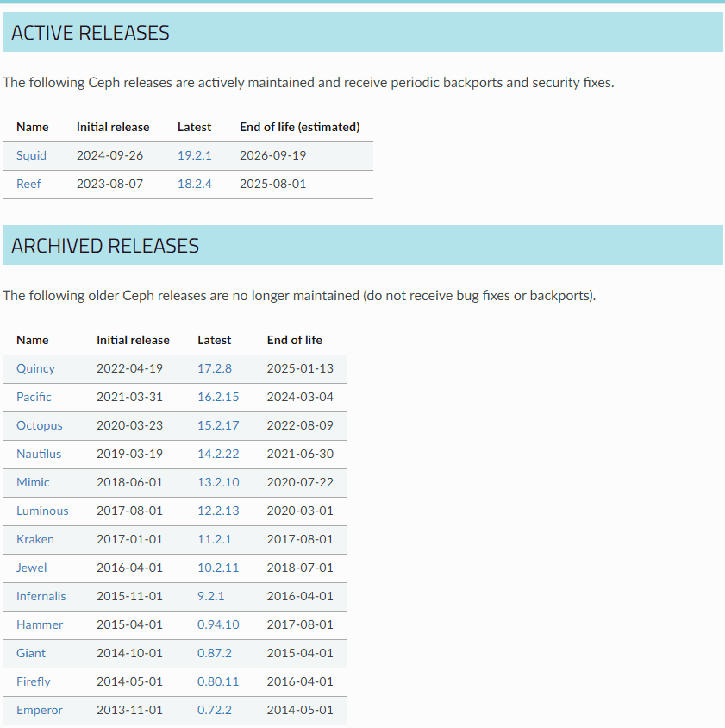Open version 0.80.11 for Firefly
Screen dimensions: 725x728
pos(218,681)
